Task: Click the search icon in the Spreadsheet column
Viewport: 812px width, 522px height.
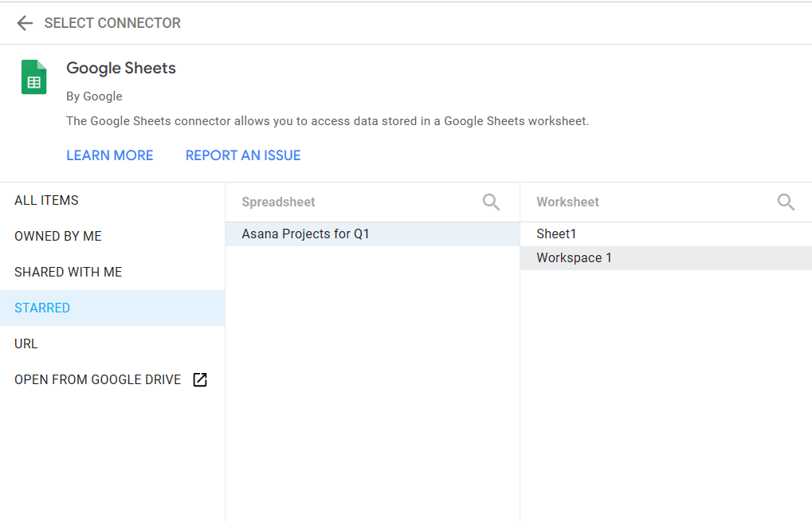Action: pyautogui.click(x=491, y=202)
